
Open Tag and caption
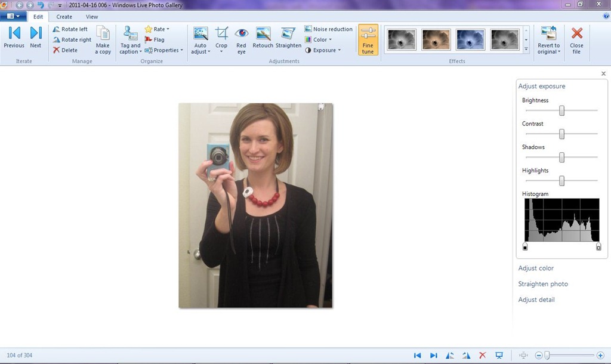click(x=130, y=40)
